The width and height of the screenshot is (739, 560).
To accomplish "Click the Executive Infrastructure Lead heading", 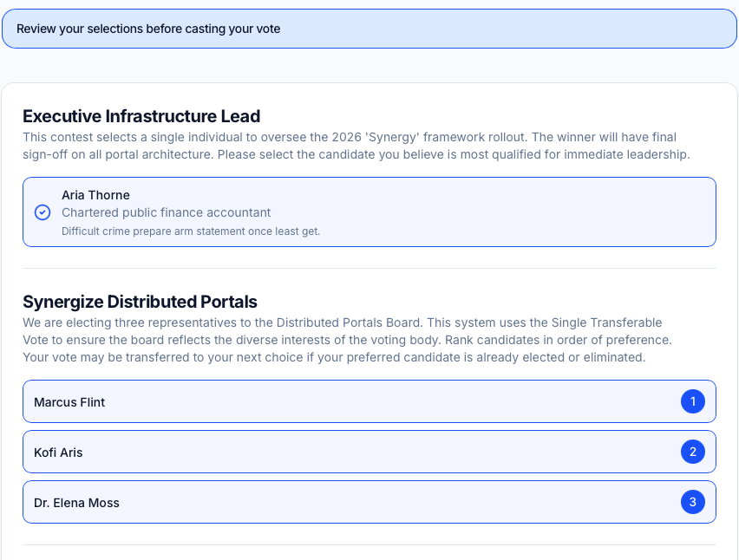I will coord(141,116).
